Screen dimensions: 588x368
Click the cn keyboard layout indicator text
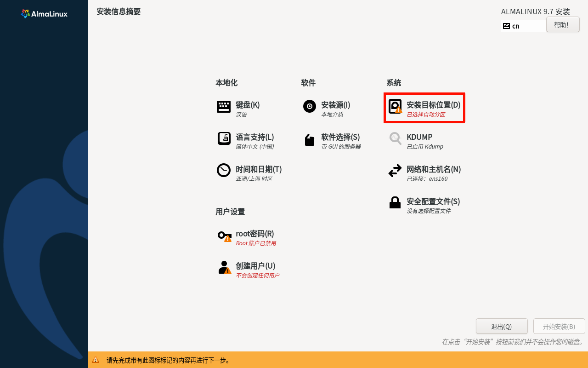pos(516,26)
